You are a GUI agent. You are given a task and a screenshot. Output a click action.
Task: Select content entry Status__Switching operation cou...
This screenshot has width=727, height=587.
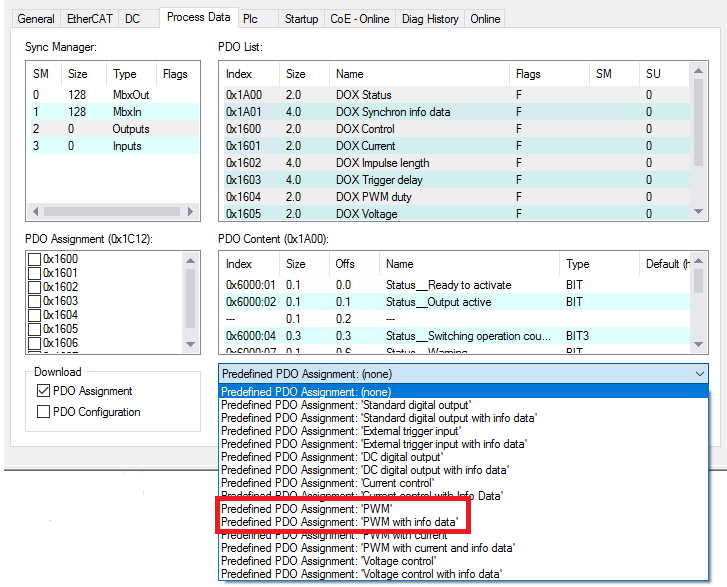457,336
